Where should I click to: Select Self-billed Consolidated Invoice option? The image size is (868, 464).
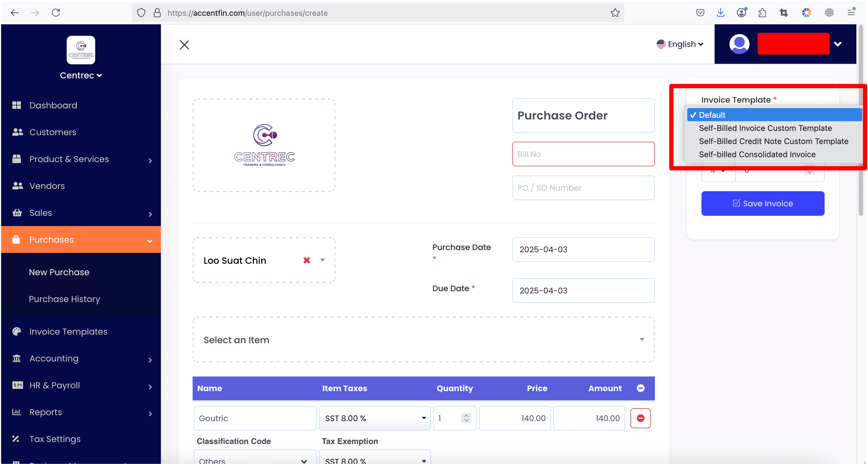pyautogui.click(x=757, y=154)
